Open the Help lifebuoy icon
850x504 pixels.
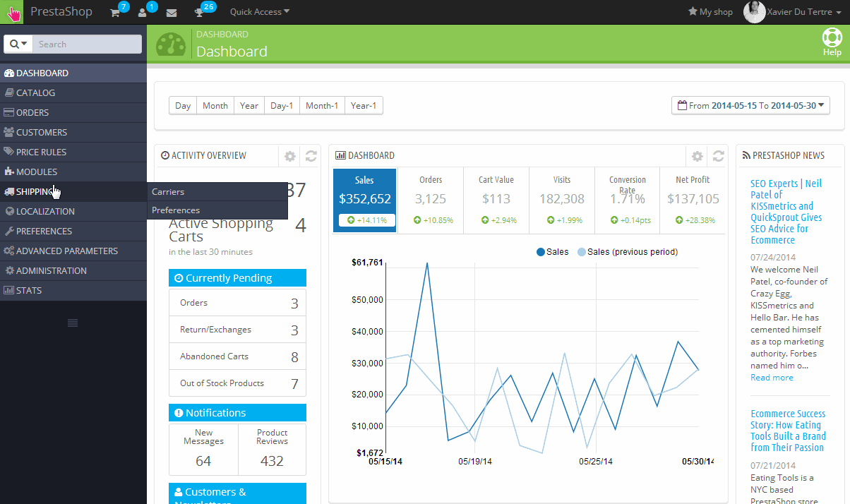(x=832, y=42)
